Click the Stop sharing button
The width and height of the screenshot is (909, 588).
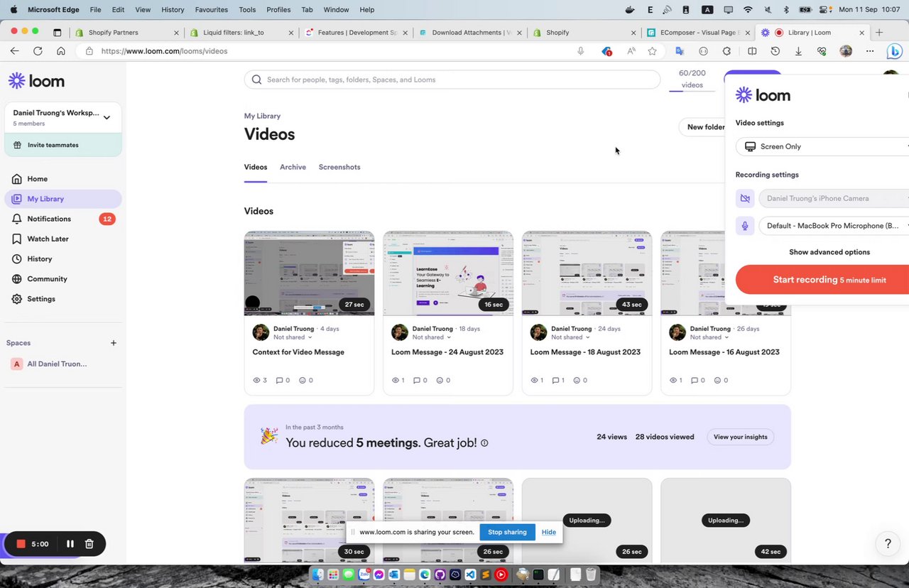(x=507, y=532)
